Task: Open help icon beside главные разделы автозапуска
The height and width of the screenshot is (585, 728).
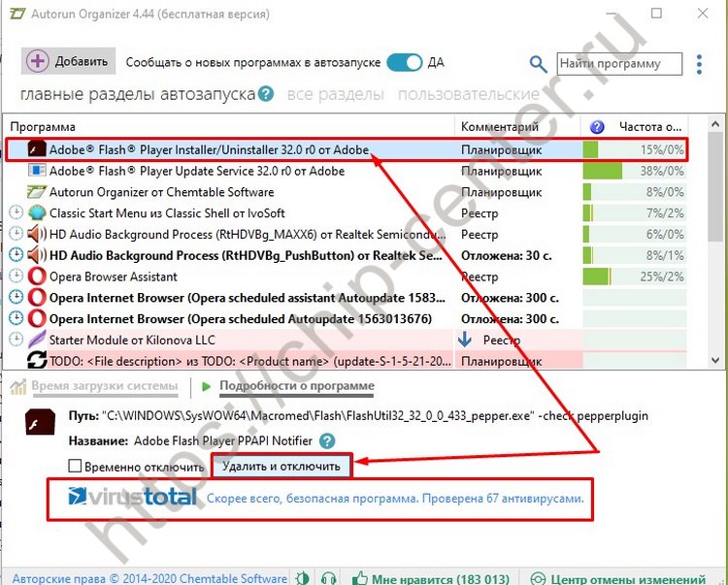Action: click(x=266, y=94)
